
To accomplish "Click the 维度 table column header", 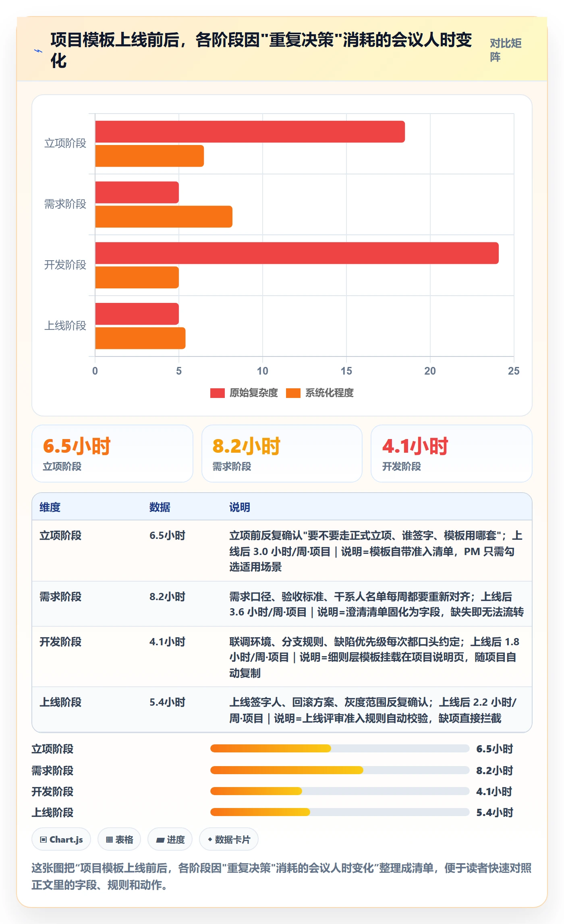I will [x=50, y=507].
